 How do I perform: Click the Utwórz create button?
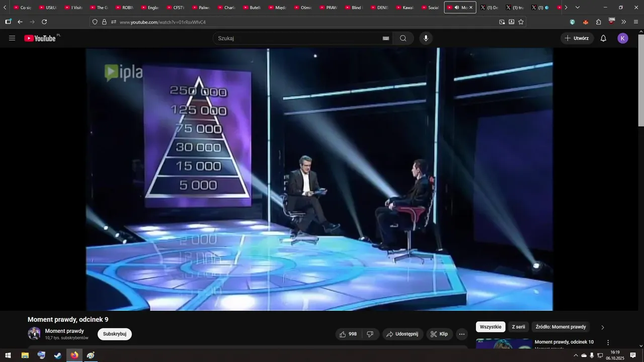pos(577,38)
